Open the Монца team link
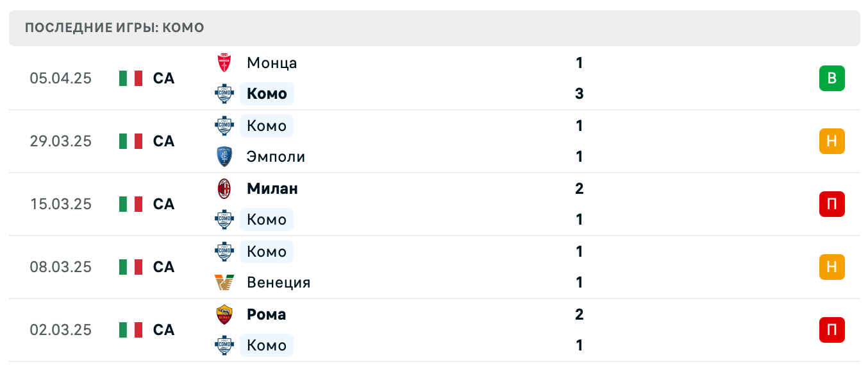 pyautogui.click(x=272, y=63)
